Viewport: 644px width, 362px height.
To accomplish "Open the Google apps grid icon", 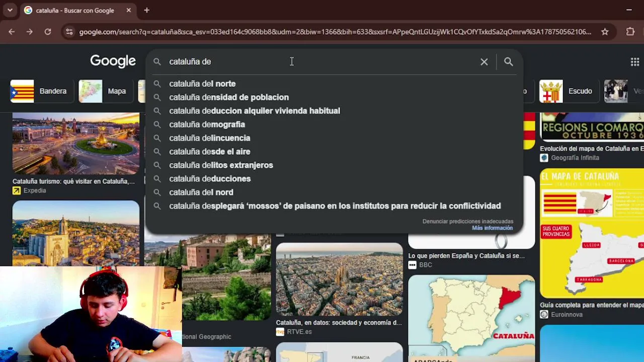I will (635, 62).
